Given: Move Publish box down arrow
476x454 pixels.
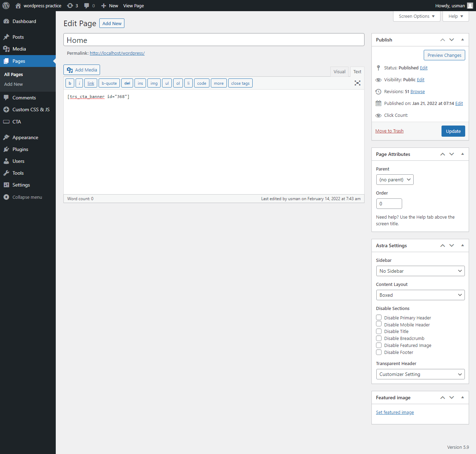Looking at the screenshot, I should click(452, 40).
